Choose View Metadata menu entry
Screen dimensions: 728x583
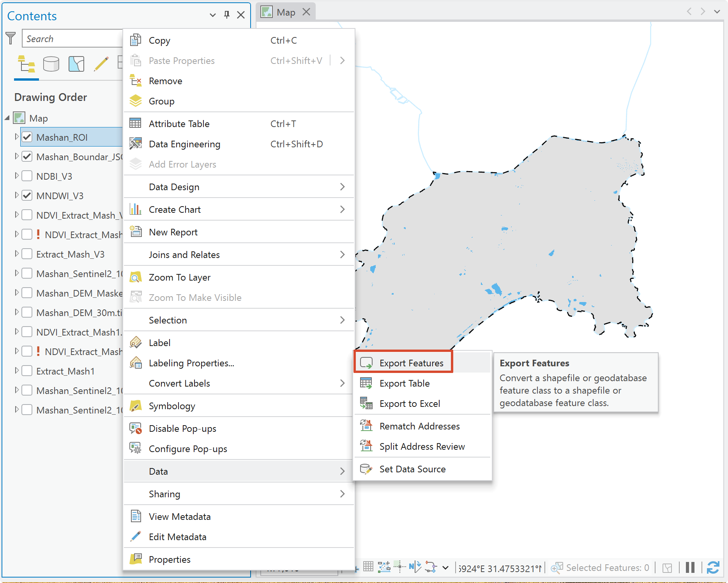pyautogui.click(x=239, y=516)
